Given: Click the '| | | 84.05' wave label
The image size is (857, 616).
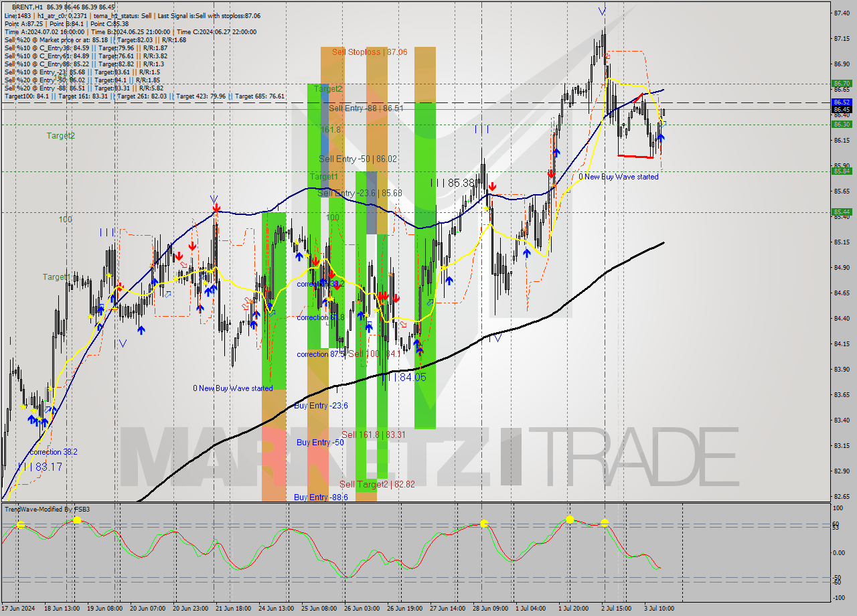Looking at the screenshot, I should point(404,377).
